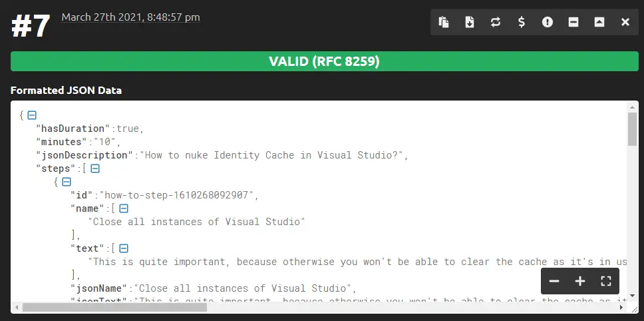Screen dimensions: 644x321
Task: Click the March 27th 2021 timestamp
Action: (130, 17)
